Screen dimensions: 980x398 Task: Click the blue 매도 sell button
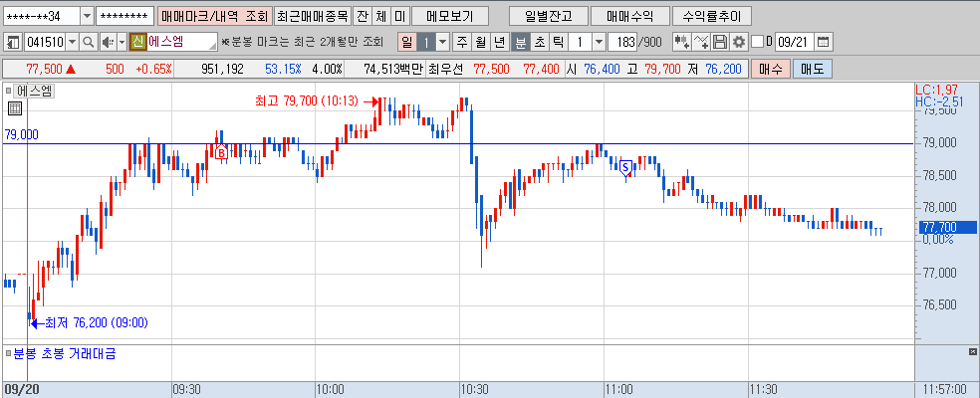point(812,69)
